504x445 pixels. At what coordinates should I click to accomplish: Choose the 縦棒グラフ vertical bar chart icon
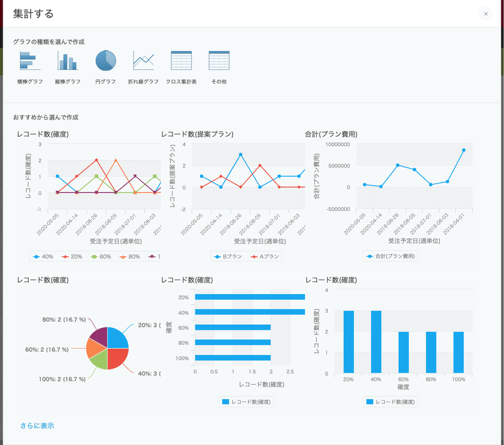(x=68, y=60)
